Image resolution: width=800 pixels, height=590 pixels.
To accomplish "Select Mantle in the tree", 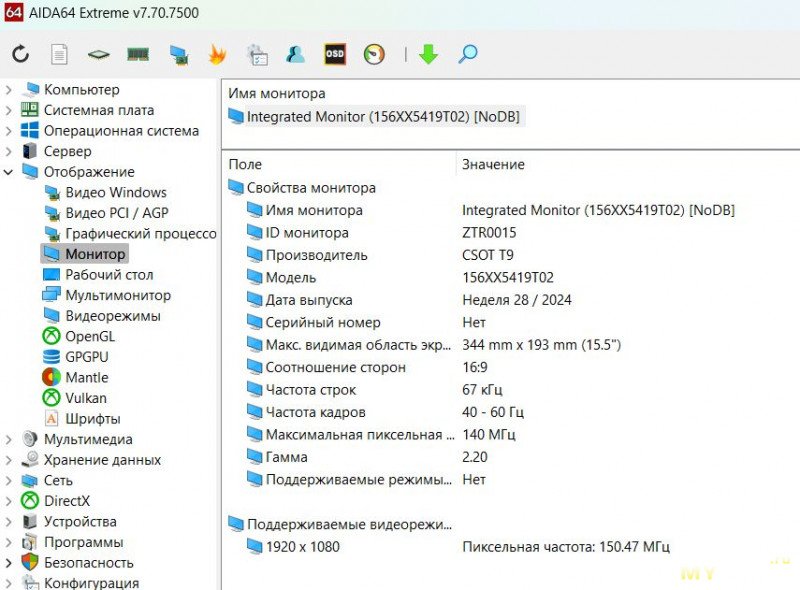I will click(76, 378).
